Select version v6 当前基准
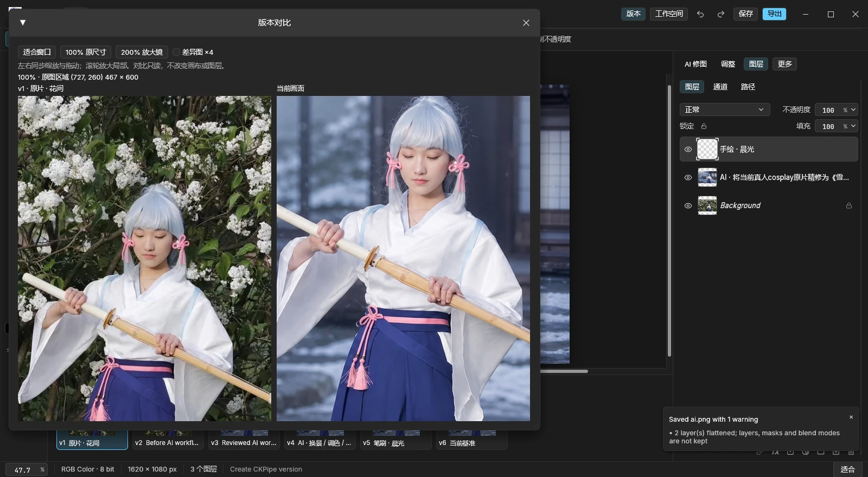The image size is (868, 477). 472,440
